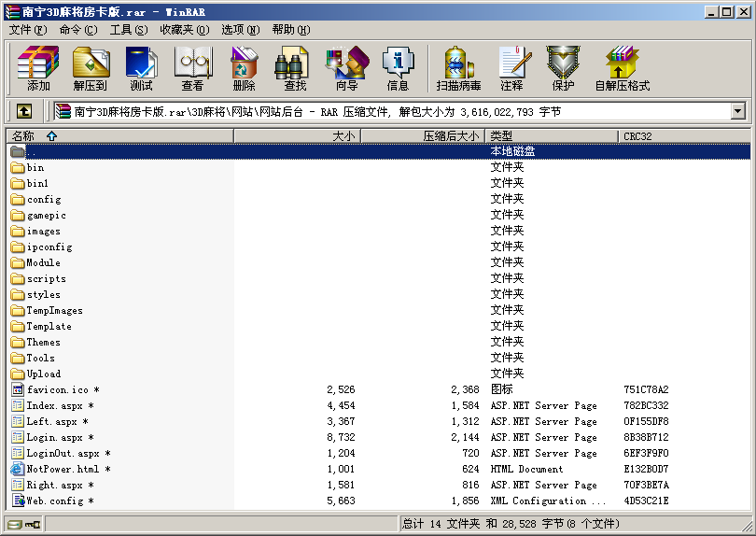Launch the Wizard (向导) tool
Screen dimensions: 756x536
coord(346,68)
